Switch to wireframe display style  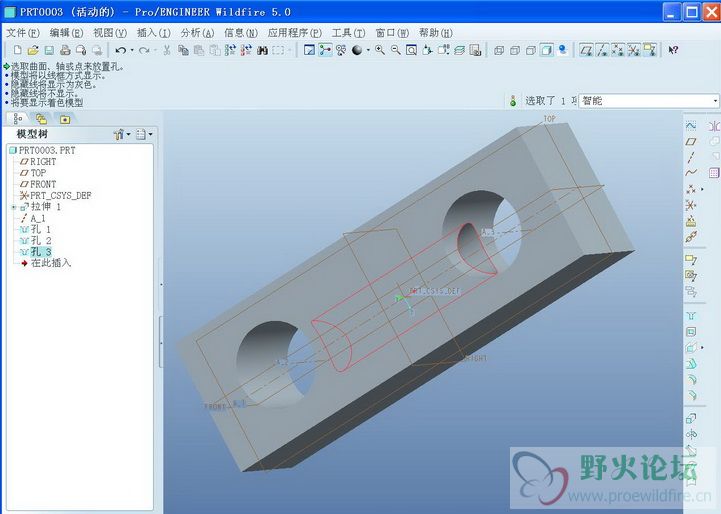[499, 50]
